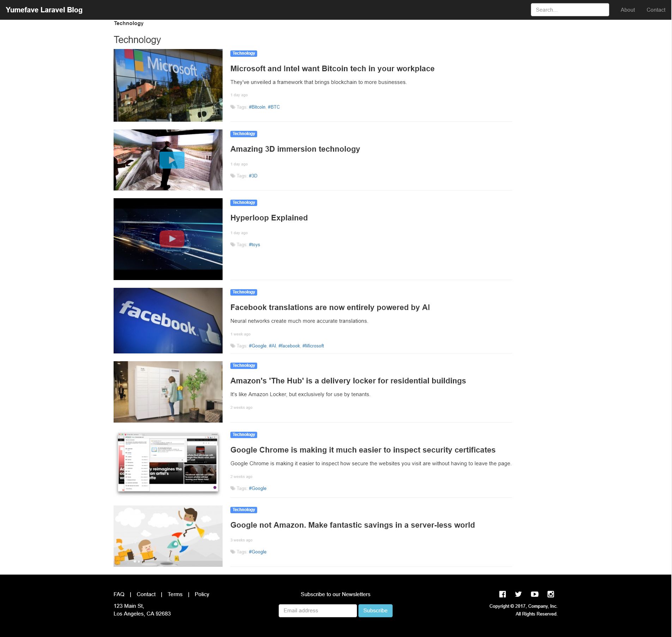Open the Facebook icon in footer
672x637 pixels.
point(502,594)
